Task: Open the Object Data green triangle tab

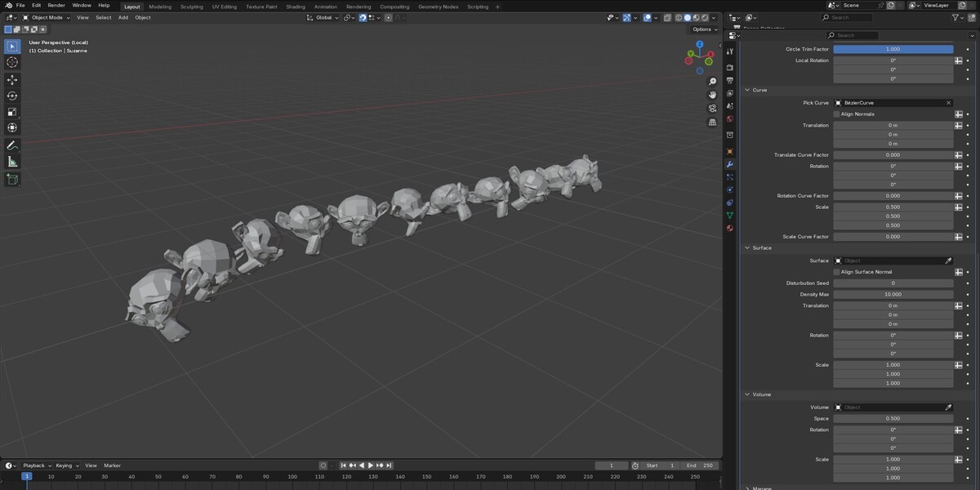Action: point(730,215)
